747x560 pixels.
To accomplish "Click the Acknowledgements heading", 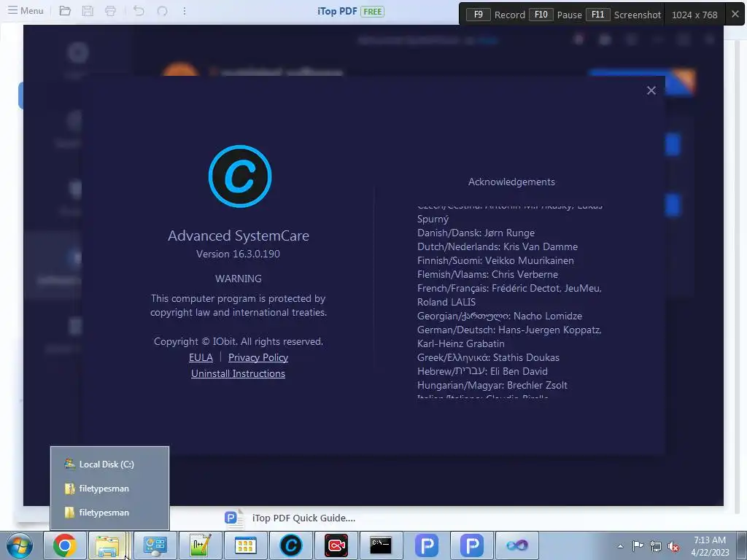I will tap(511, 182).
